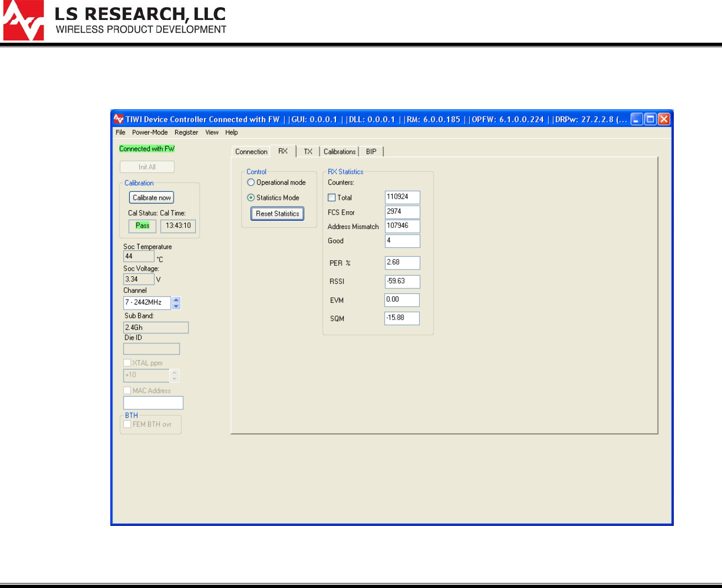Open the Help menu

pos(232,133)
